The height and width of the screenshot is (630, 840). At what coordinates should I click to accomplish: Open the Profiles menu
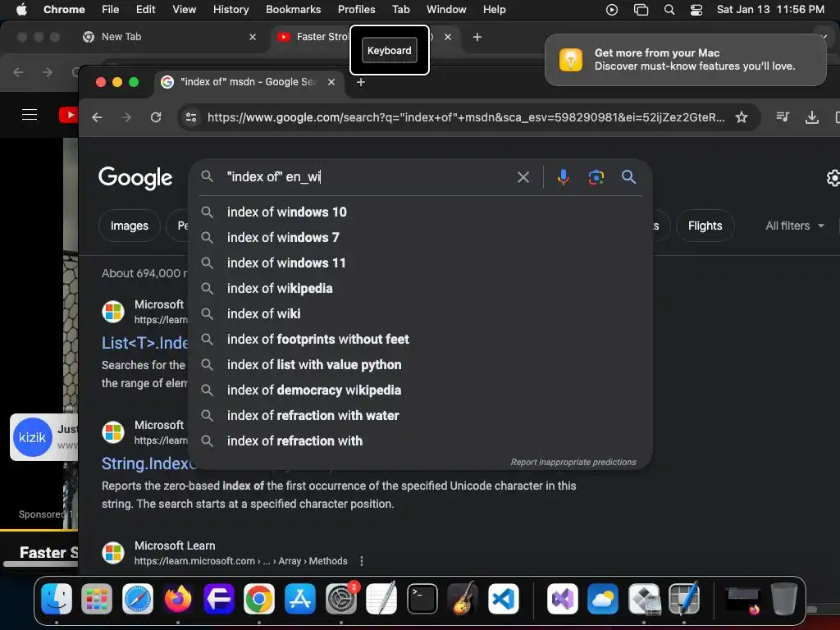tap(356, 9)
